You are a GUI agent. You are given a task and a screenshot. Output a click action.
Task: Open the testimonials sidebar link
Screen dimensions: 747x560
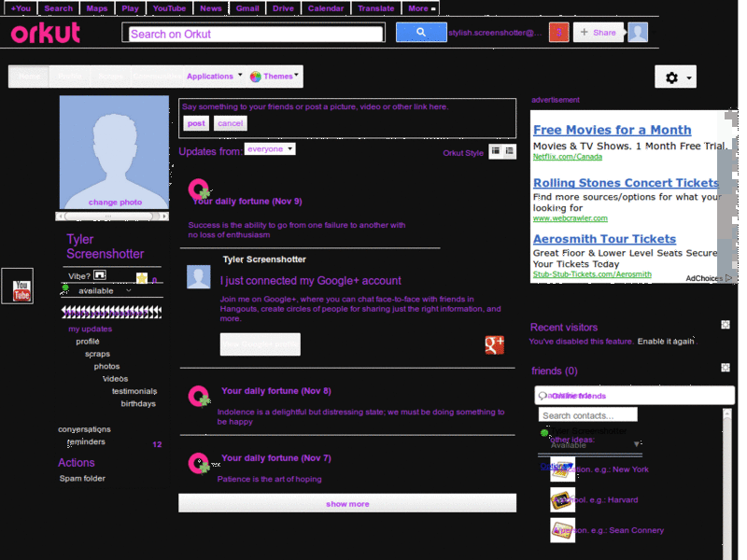tap(134, 391)
